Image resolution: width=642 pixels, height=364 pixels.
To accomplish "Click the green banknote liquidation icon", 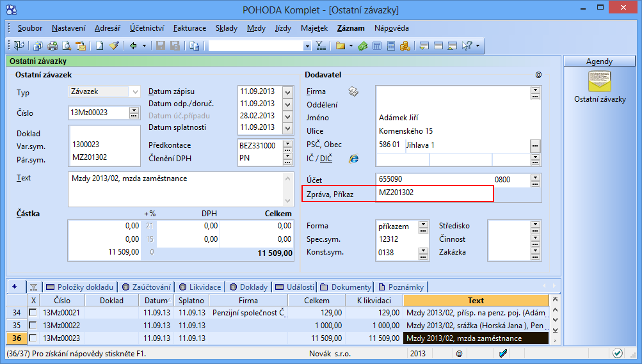I will coord(363,46).
